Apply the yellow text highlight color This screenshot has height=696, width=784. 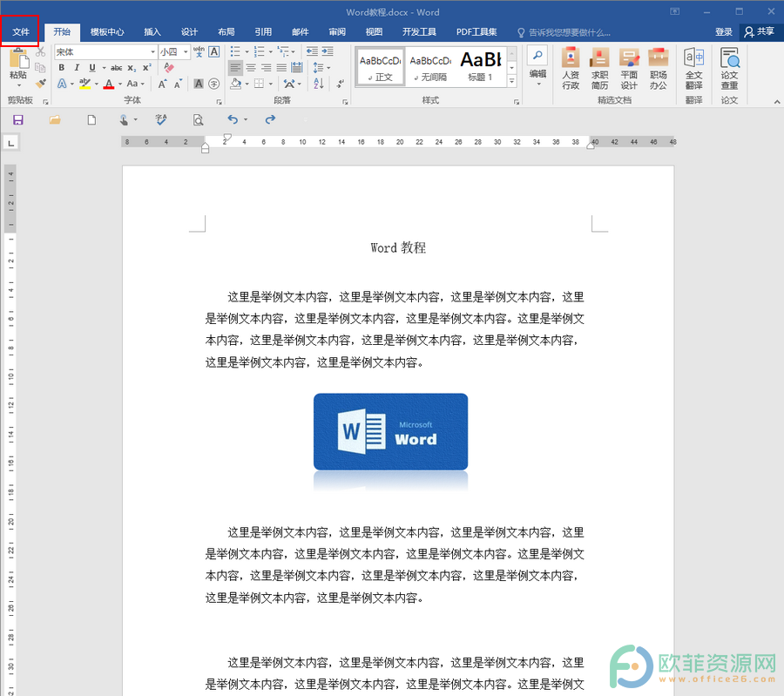84,84
